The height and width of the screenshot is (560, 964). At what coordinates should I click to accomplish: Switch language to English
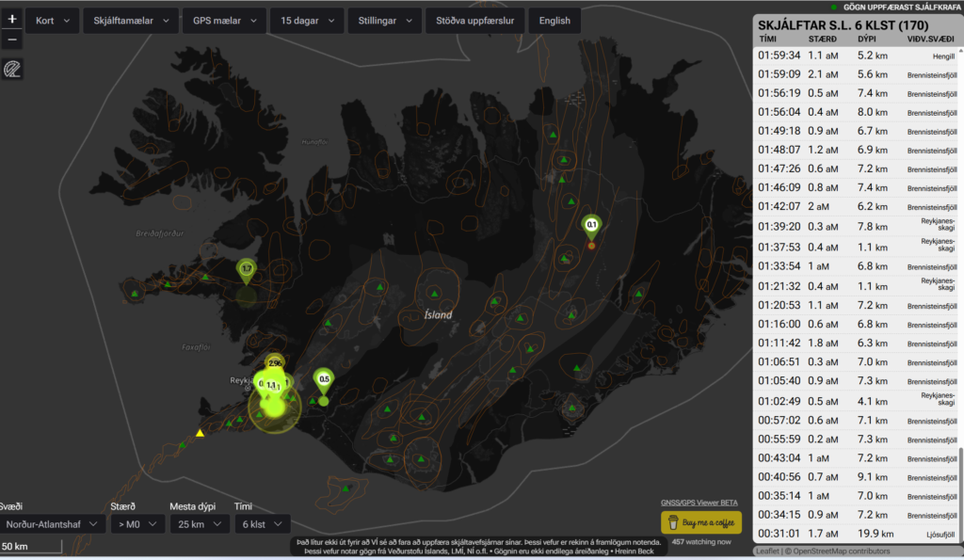554,21
